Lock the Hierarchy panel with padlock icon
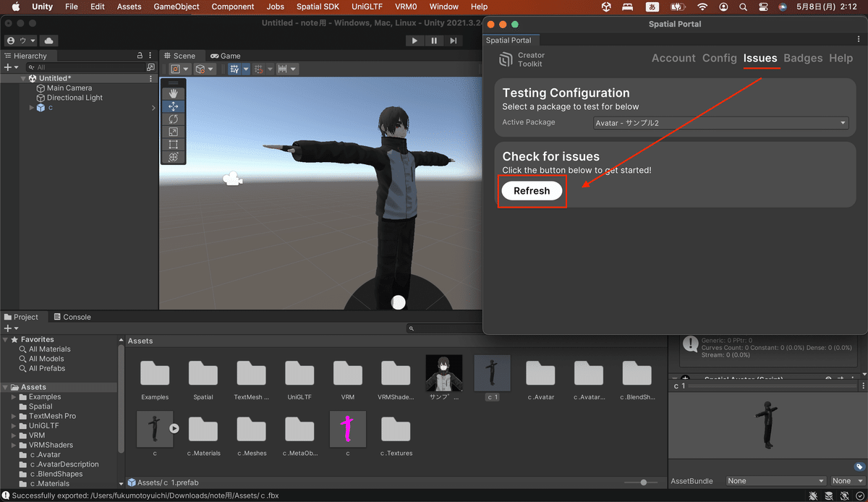Screen dimensions: 868x502 (140, 56)
